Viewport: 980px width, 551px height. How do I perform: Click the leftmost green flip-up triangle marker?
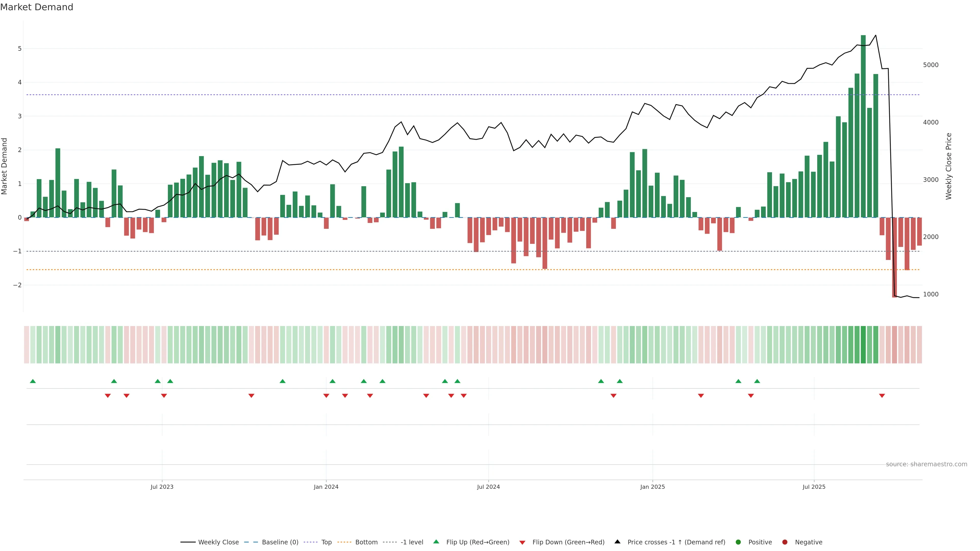pos(33,381)
